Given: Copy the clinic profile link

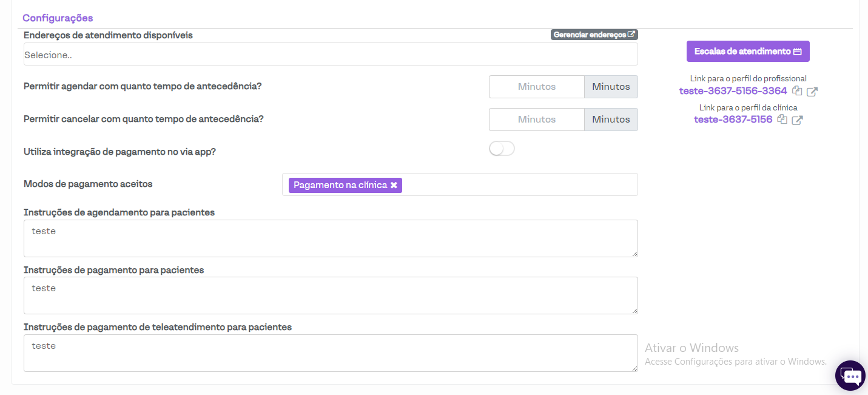Looking at the screenshot, I should [782, 120].
